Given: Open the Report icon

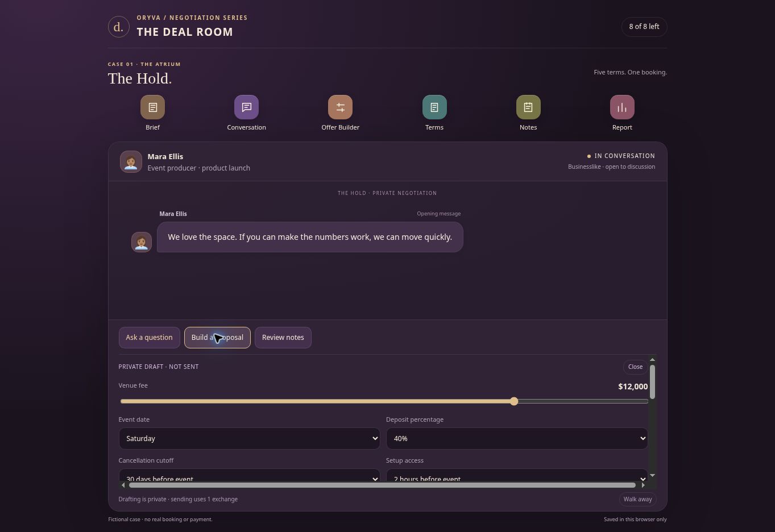Looking at the screenshot, I should (622, 107).
